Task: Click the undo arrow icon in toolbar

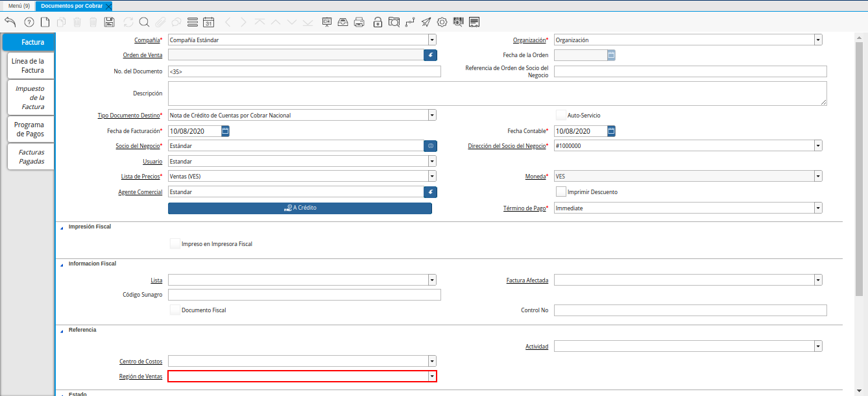Action: (x=10, y=22)
